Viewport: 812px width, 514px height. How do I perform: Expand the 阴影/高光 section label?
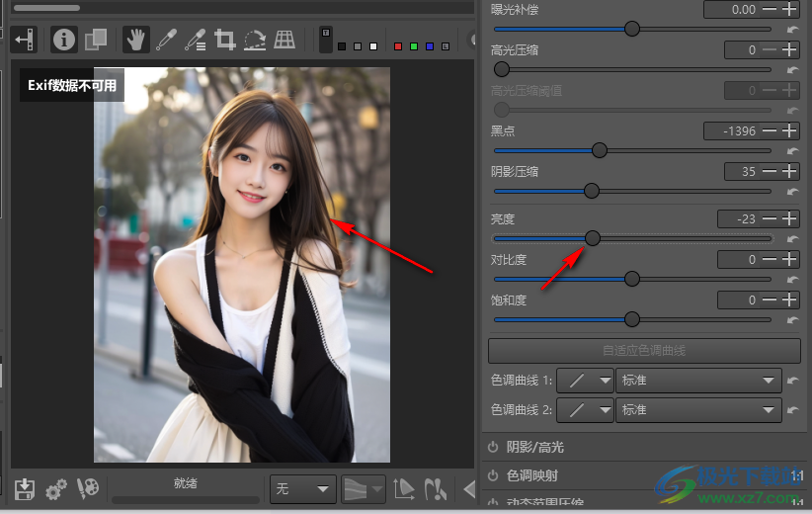[535, 447]
